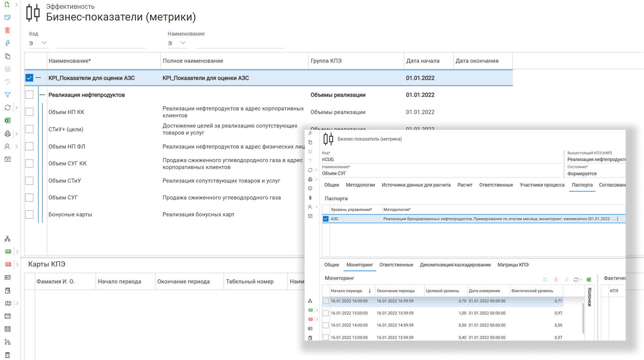Open the Код filter operator dropdown
644x360 pixels.
coord(44,43)
